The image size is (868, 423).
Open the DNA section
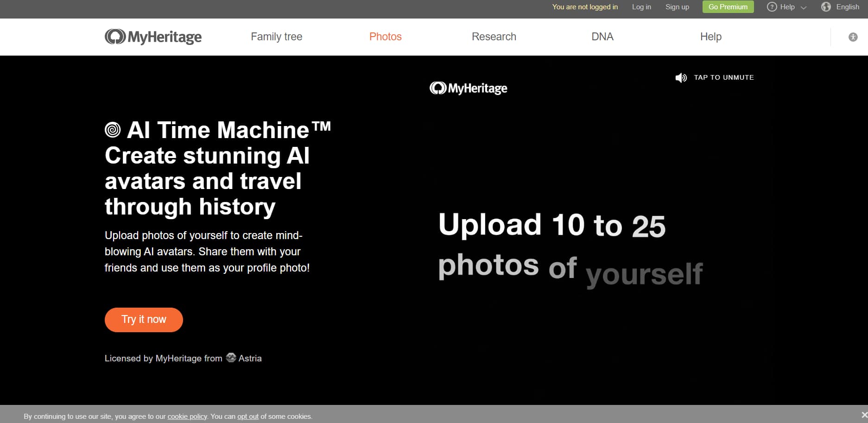coord(602,37)
